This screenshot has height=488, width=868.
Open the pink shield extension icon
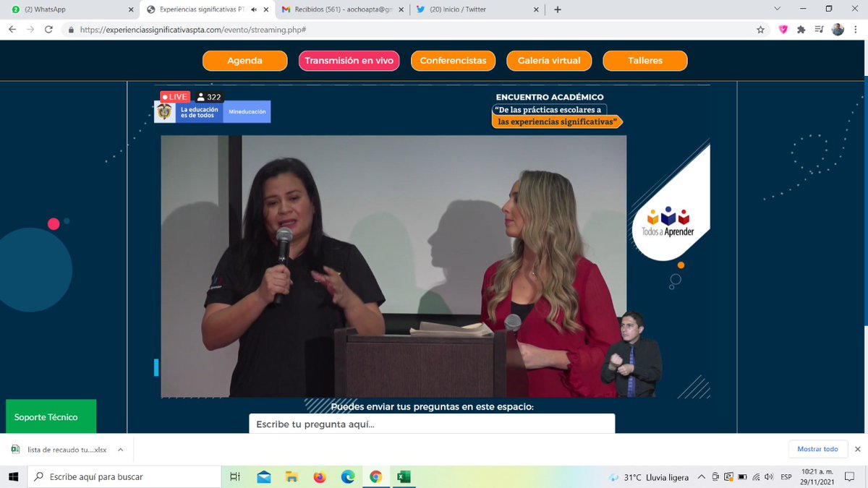pos(783,30)
